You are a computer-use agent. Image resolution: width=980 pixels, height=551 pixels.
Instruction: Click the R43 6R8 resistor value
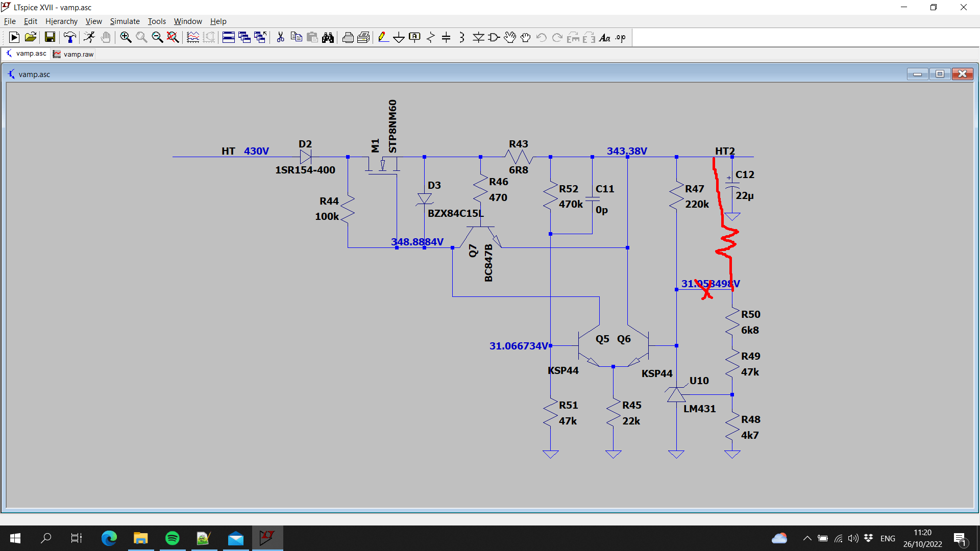coord(519,170)
